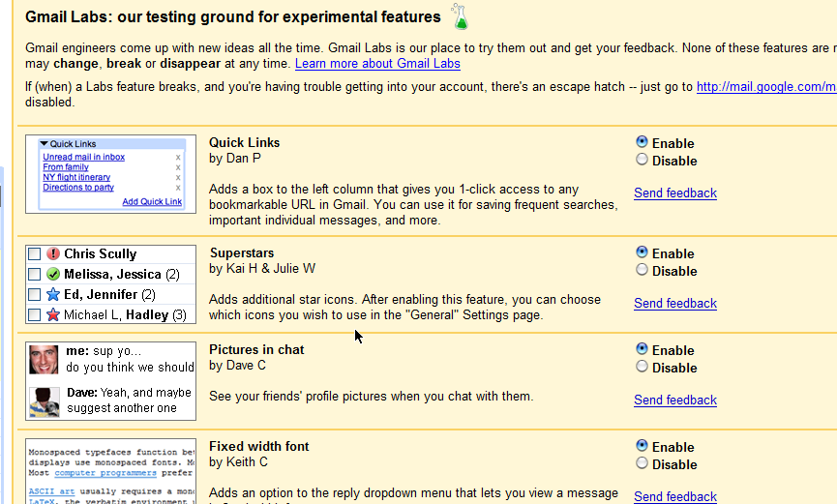Click red exclamation icon by Chris Scully

pyautogui.click(x=53, y=253)
